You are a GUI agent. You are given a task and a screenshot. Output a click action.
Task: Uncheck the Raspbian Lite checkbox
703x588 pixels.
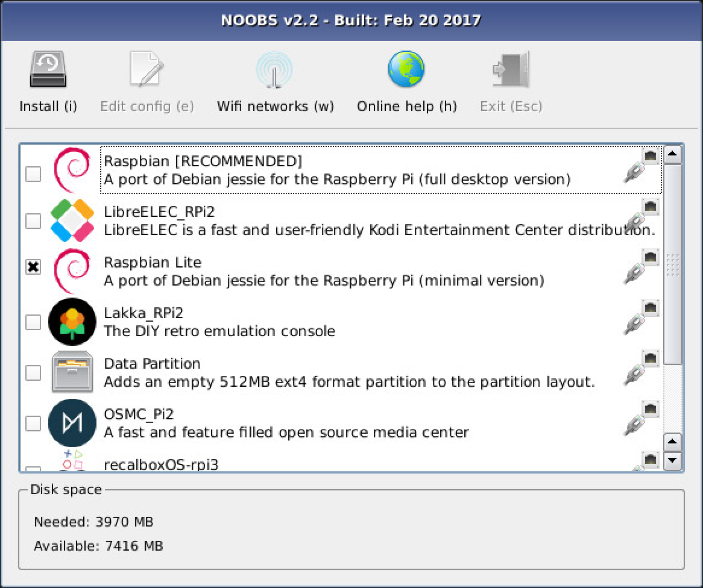pyautogui.click(x=33, y=267)
